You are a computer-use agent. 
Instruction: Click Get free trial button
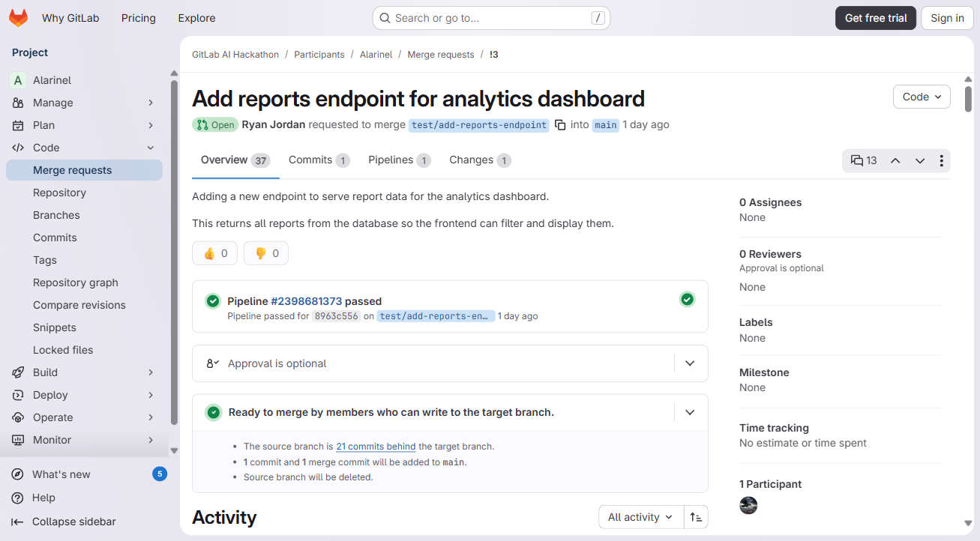[876, 18]
